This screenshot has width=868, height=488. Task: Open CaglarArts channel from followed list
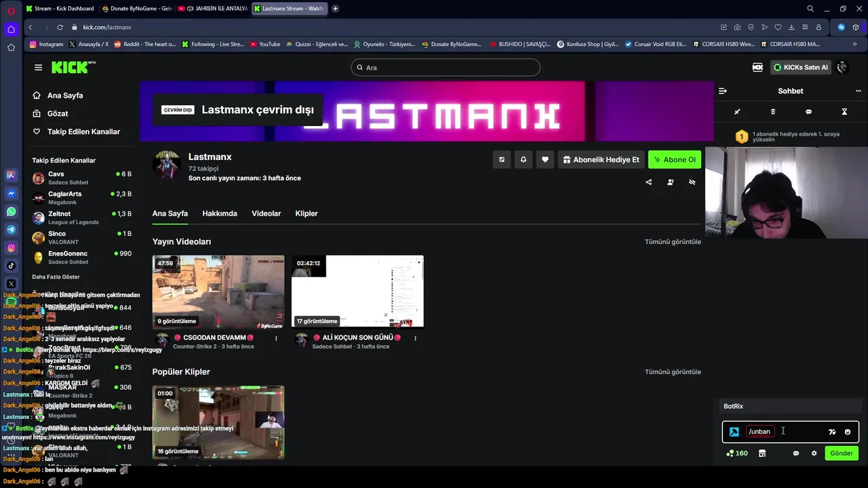81,197
